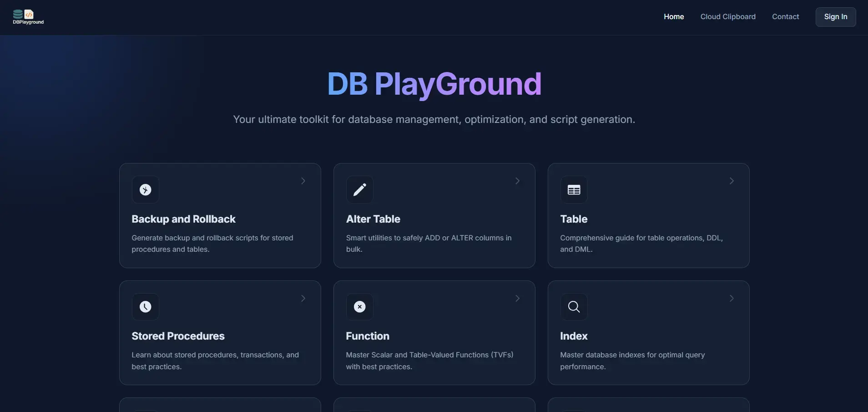Click 'Generate backup and rollback scripts' description
This screenshot has height=412, width=868.
pyautogui.click(x=212, y=244)
